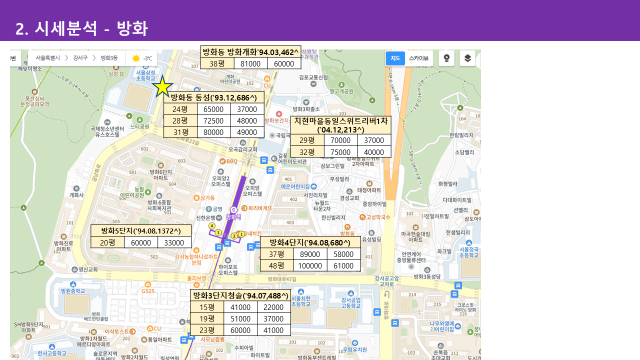Click the 방화6단지아파트 apartment marker

click(161, 165)
